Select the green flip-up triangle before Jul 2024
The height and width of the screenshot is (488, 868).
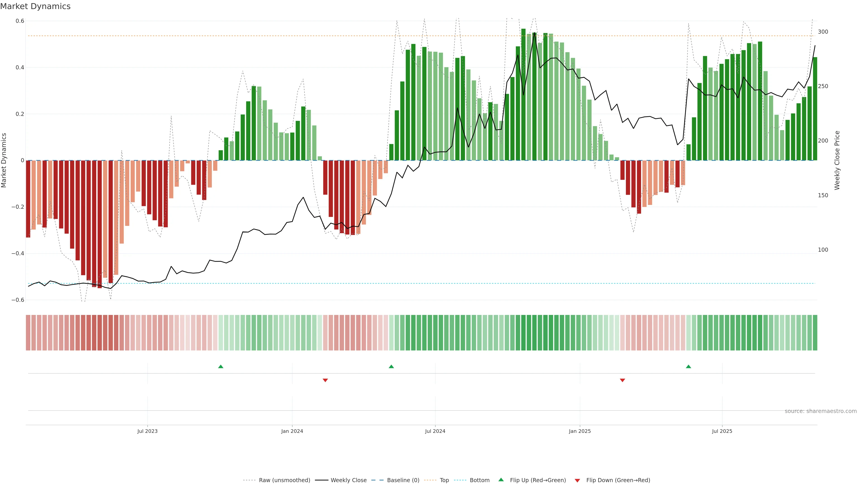[x=391, y=366]
